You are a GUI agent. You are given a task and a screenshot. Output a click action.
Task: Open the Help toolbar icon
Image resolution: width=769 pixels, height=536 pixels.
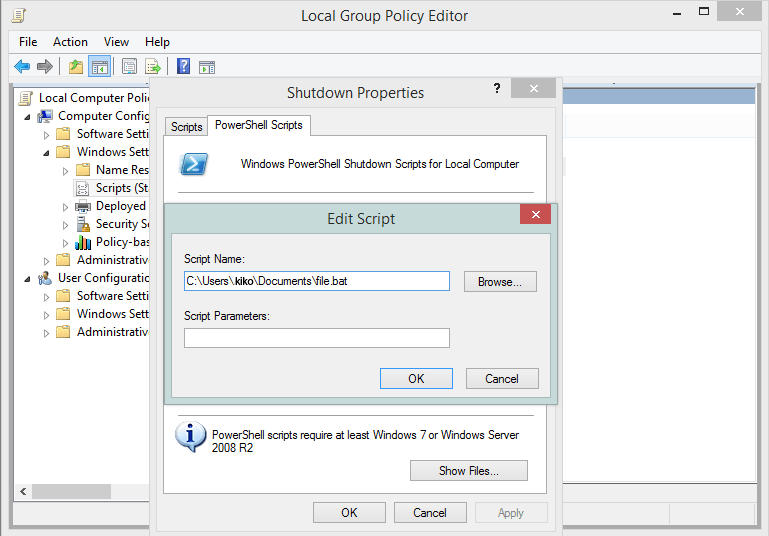click(x=183, y=66)
